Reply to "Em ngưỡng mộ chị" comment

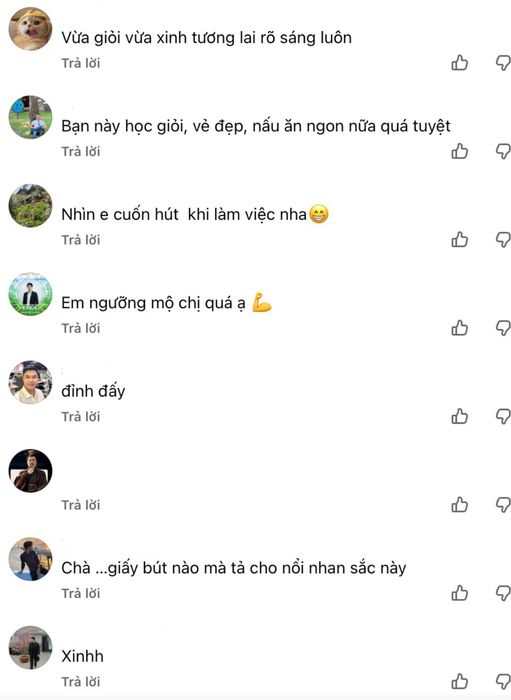(x=81, y=328)
